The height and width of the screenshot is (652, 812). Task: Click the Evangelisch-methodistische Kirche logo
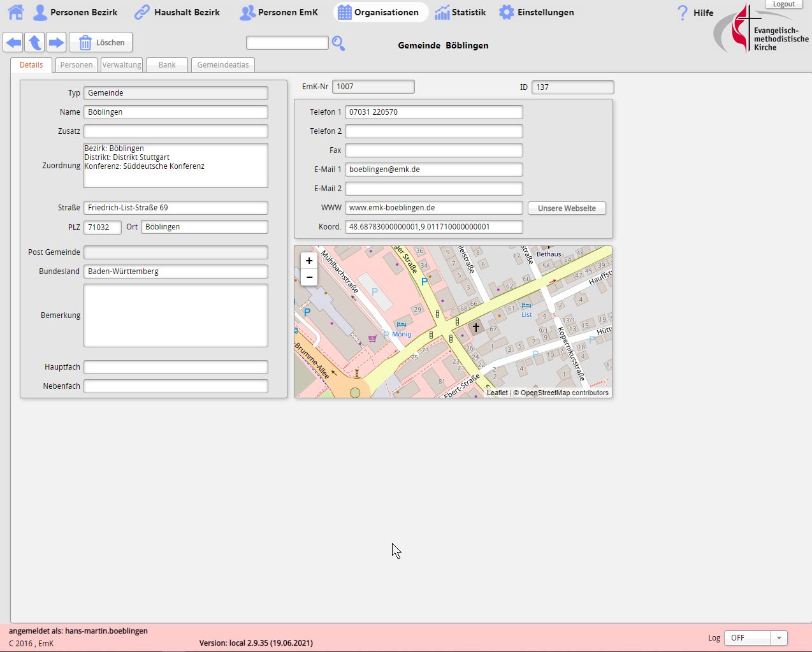pyautogui.click(x=761, y=29)
